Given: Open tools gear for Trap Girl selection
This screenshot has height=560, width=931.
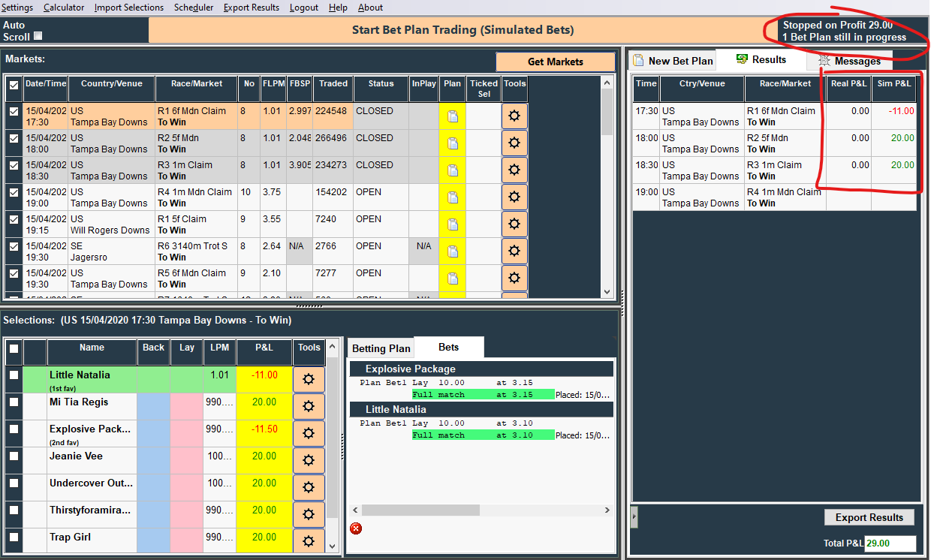Looking at the screenshot, I should pos(308,541).
